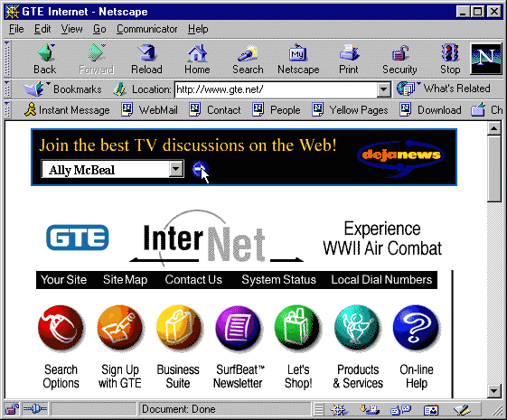The width and height of the screenshot is (507, 420).
Task: Click the Back navigation icon
Action: point(45,53)
